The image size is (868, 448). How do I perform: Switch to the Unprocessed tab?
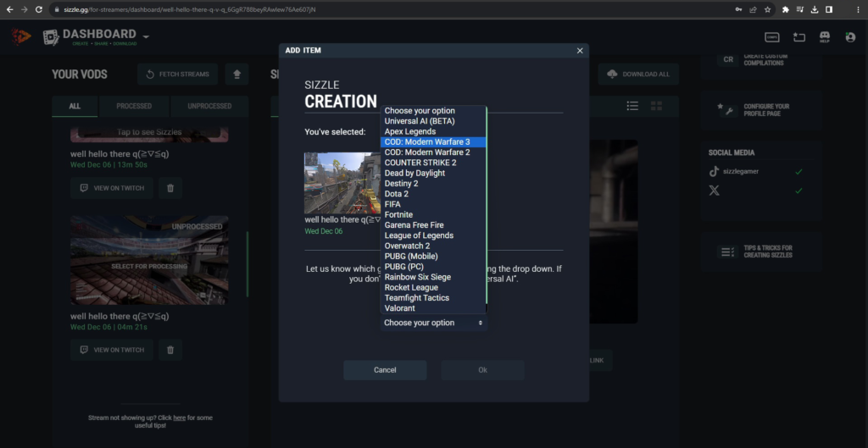click(x=209, y=106)
